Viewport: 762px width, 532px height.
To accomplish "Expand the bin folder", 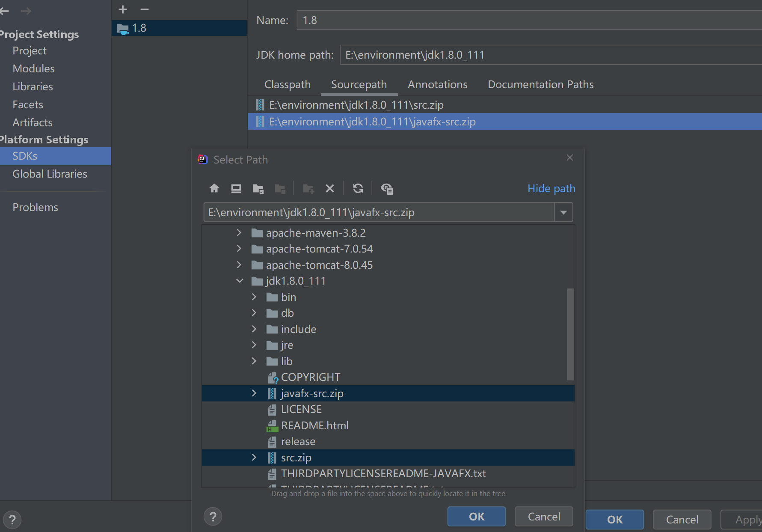I will pyautogui.click(x=254, y=297).
